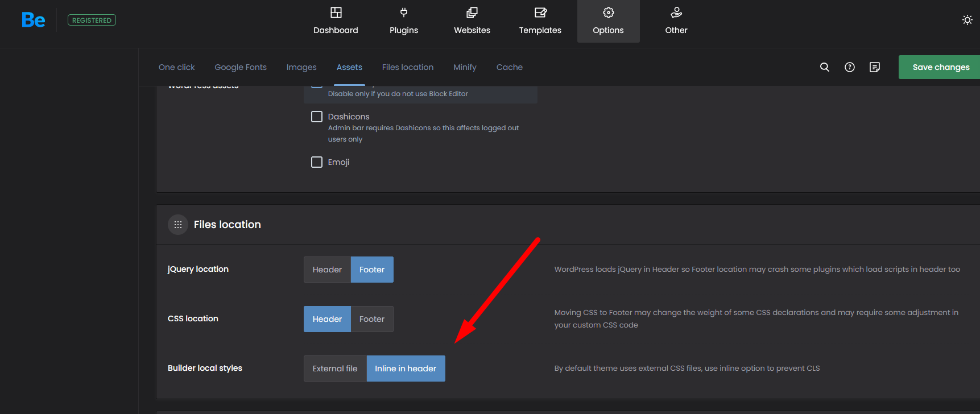Screen dimensions: 980x414
Task: Choose External file for builder styles
Action: 335,369
